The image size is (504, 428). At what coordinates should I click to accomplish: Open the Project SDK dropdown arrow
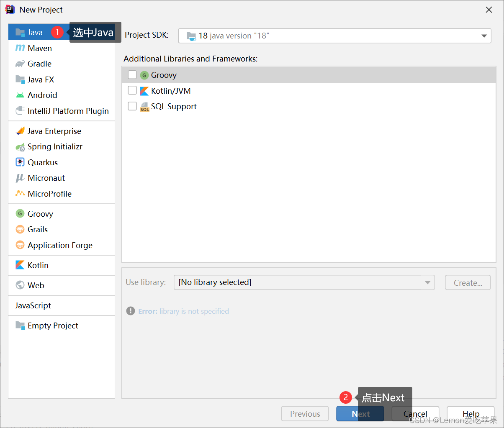484,36
